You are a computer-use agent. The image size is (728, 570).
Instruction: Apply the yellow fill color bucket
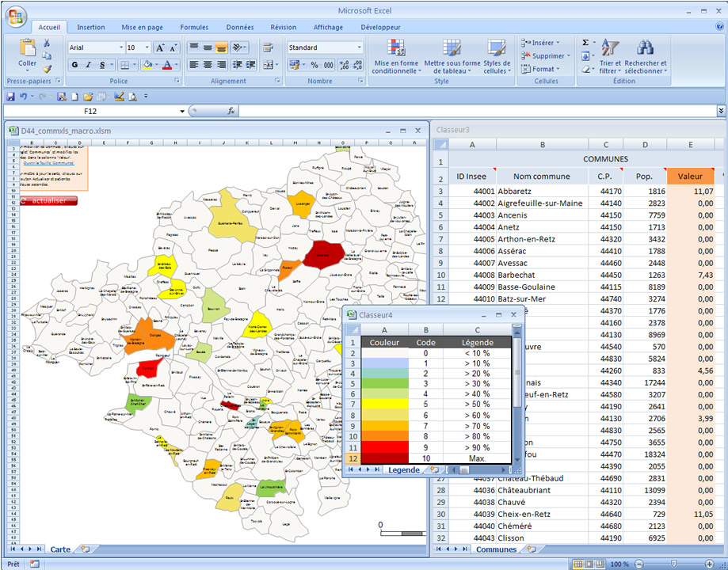click(x=147, y=65)
